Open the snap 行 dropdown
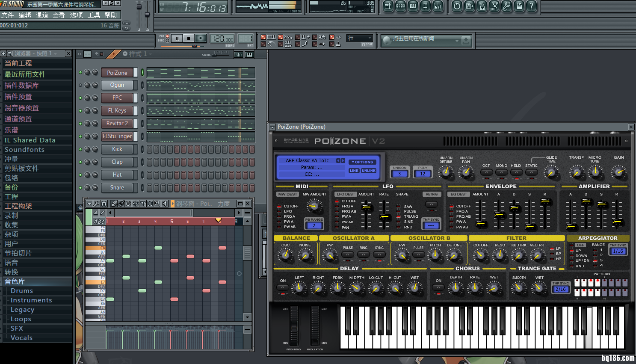Image resolution: width=636 pixels, height=364 pixels. pyautogui.click(x=360, y=38)
